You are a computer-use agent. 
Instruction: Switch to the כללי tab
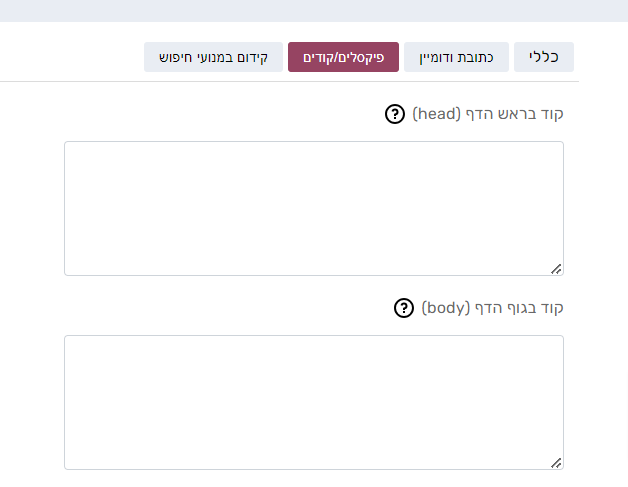544,57
